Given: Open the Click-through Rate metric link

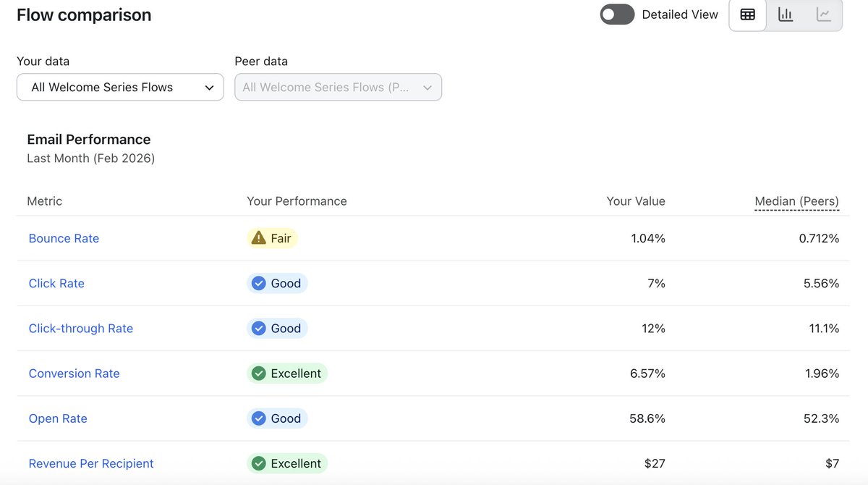Looking at the screenshot, I should point(81,329).
